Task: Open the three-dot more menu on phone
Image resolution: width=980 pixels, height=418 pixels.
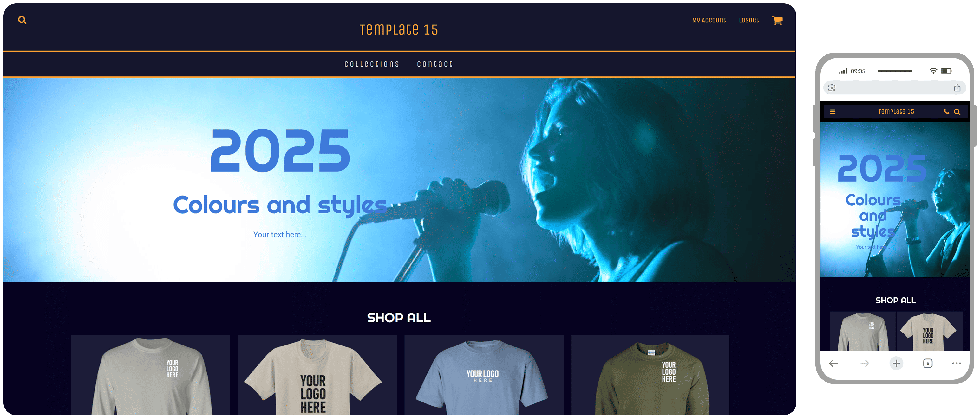Action: pyautogui.click(x=957, y=363)
